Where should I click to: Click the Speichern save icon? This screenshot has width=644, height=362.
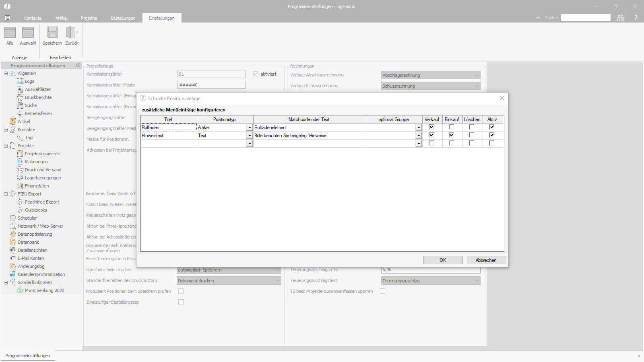pos(52,33)
